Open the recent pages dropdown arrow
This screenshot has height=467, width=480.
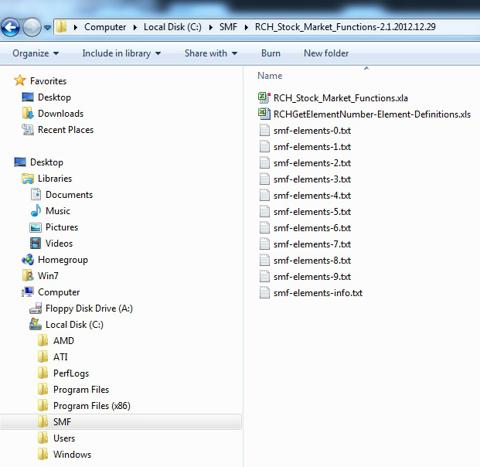tap(47, 27)
